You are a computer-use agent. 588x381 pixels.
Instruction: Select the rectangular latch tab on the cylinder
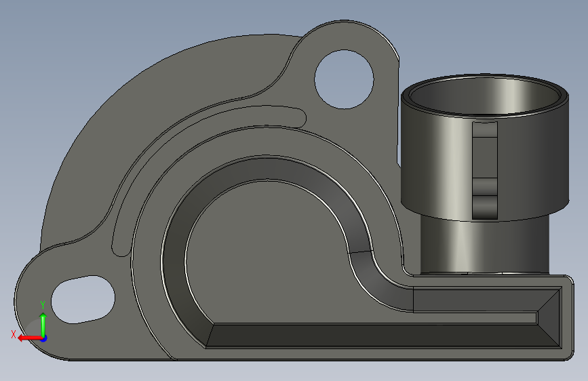(x=484, y=170)
